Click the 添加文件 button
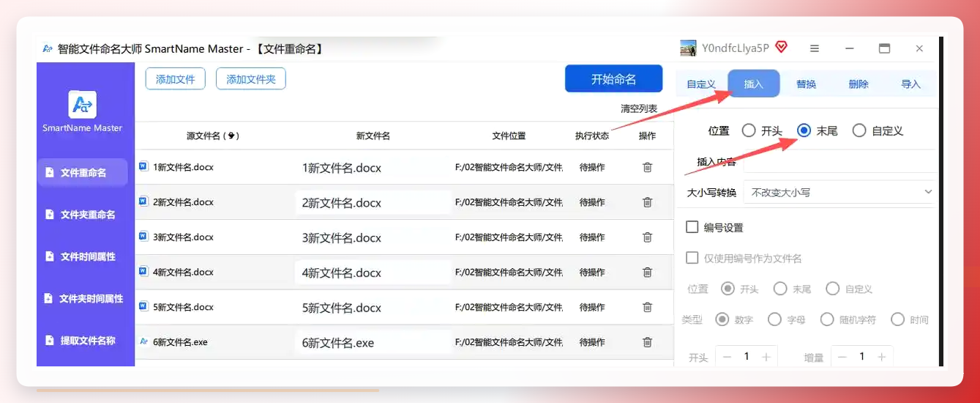Viewport: 980px width, 403px height. tap(176, 79)
